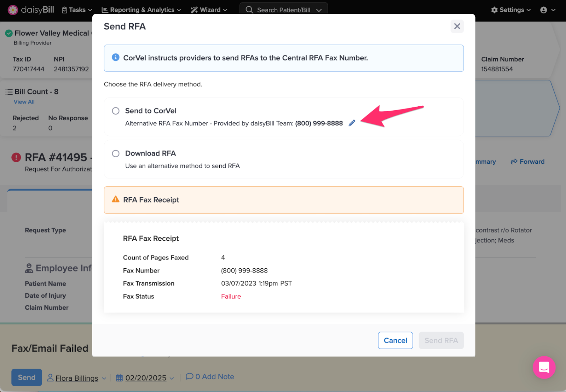
Task: Open the View All bills link
Action: coord(24,102)
